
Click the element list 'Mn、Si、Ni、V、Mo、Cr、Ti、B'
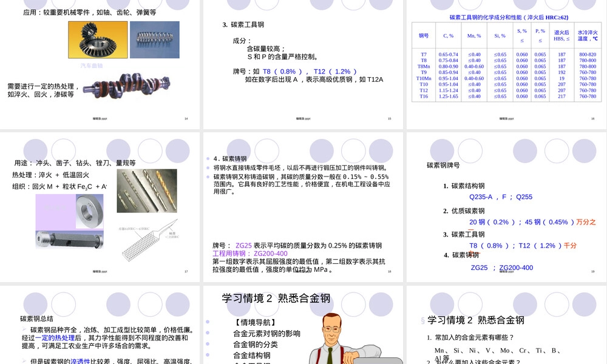498,351
